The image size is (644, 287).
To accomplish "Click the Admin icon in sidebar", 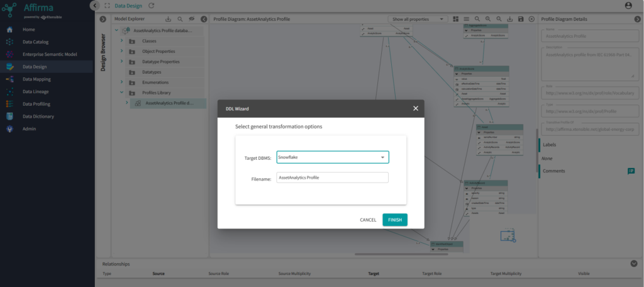I will [9, 129].
